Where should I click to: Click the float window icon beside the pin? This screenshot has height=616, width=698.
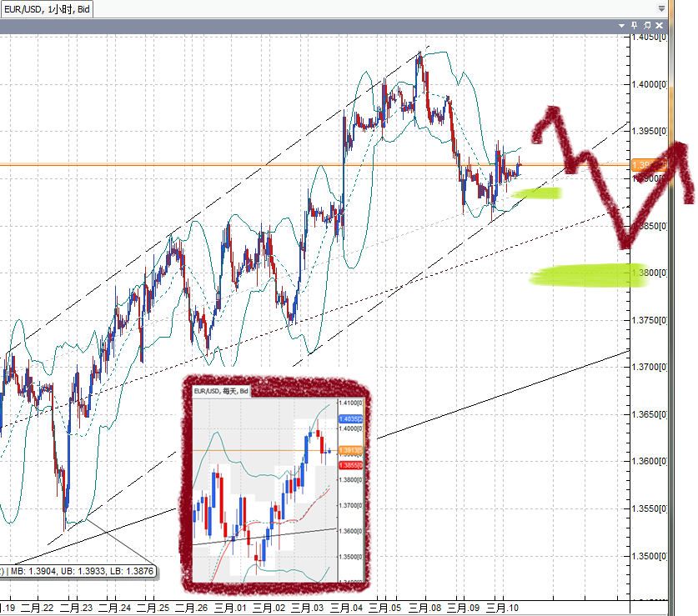point(646,25)
